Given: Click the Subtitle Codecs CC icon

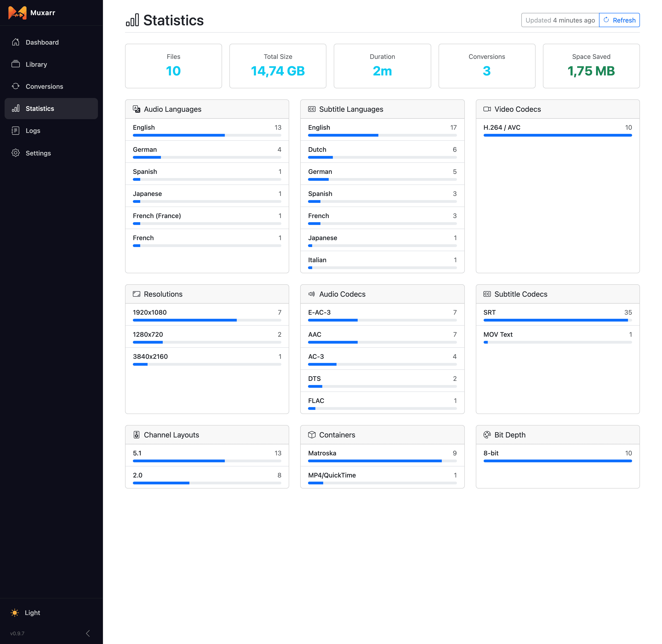Looking at the screenshot, I should 487,294.
